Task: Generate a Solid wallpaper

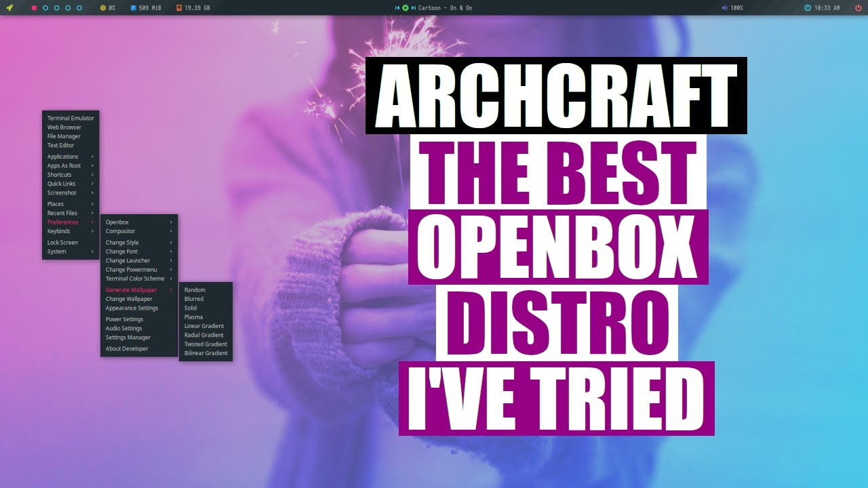Action: pyautogui.click(x=205, y=308)
